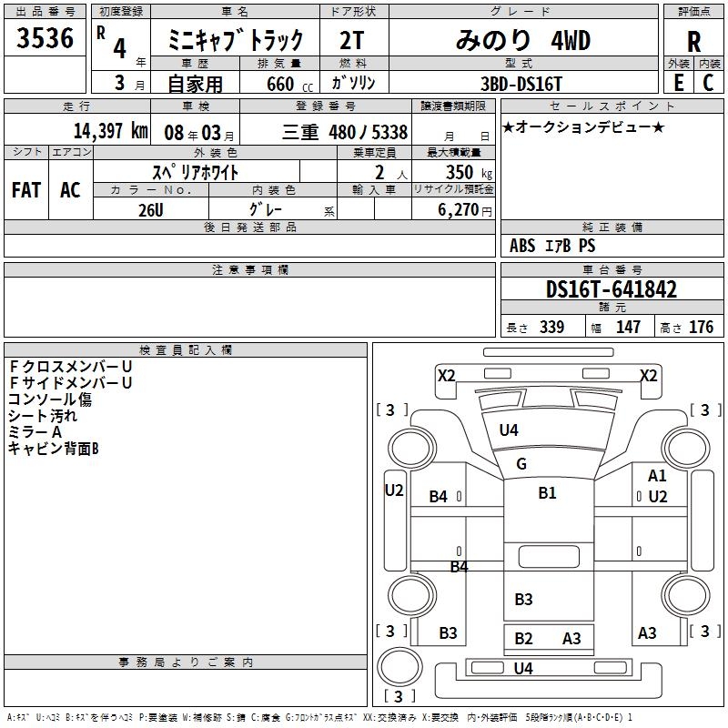Select the 譲渡書類期限 header
The width and height of the screenshot is (728, 728).
(453, 106)
